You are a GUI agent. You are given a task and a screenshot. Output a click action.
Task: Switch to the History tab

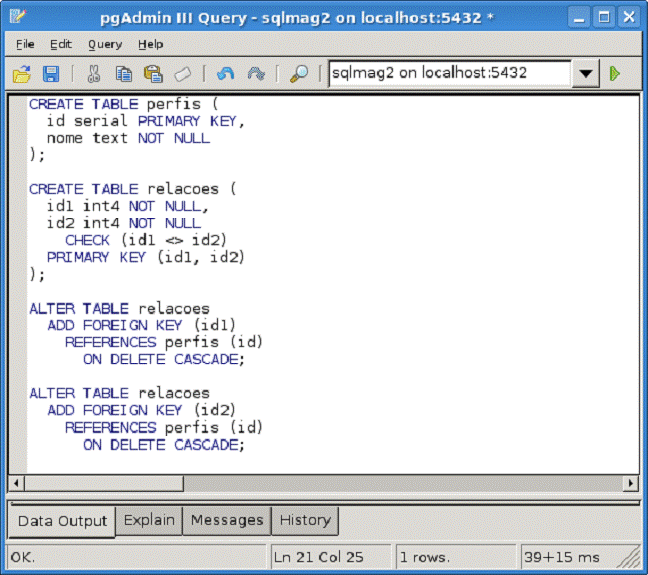[305, 520]
